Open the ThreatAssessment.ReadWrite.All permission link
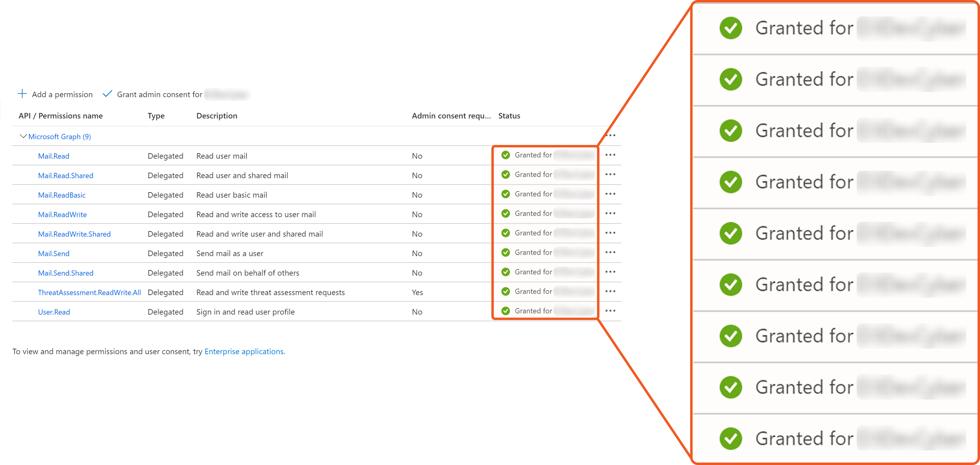This screenshot has height=465, width=980. point(89,292)
